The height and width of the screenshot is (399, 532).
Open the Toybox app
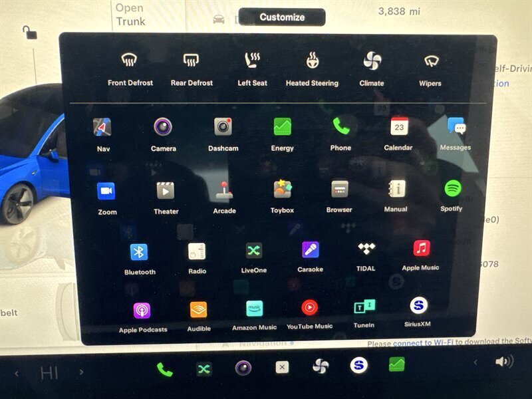283,190
